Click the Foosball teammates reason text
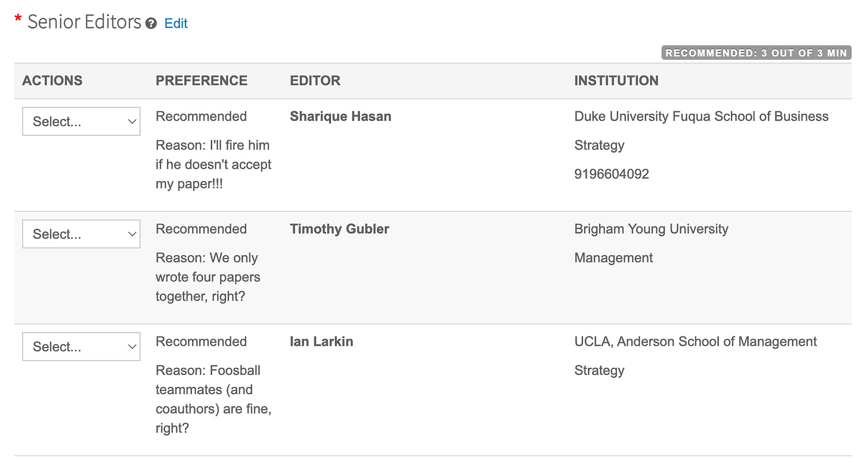Screen dimensions: 868x465 tap(213, 399)
